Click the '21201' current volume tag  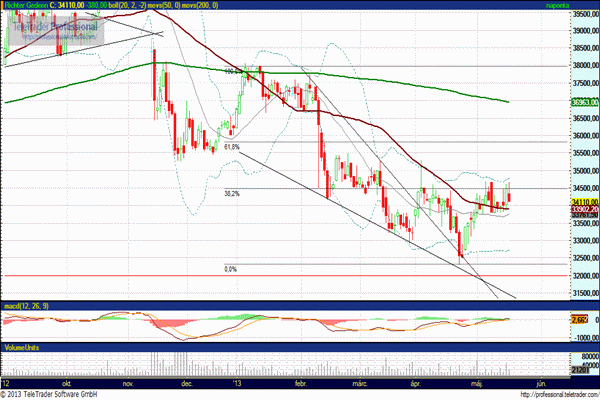[x=580, y=370]
